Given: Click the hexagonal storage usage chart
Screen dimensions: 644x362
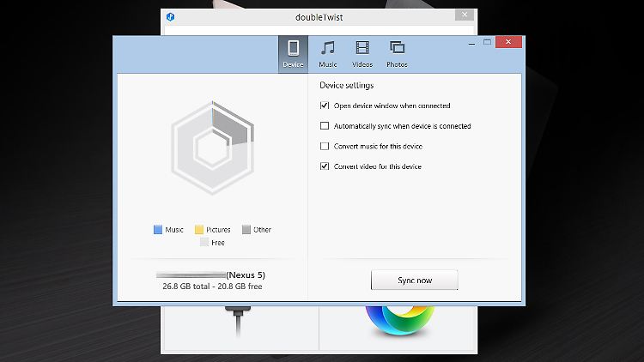Looking at the screenshot, I should pyautogui.click(x=212, y=148).
